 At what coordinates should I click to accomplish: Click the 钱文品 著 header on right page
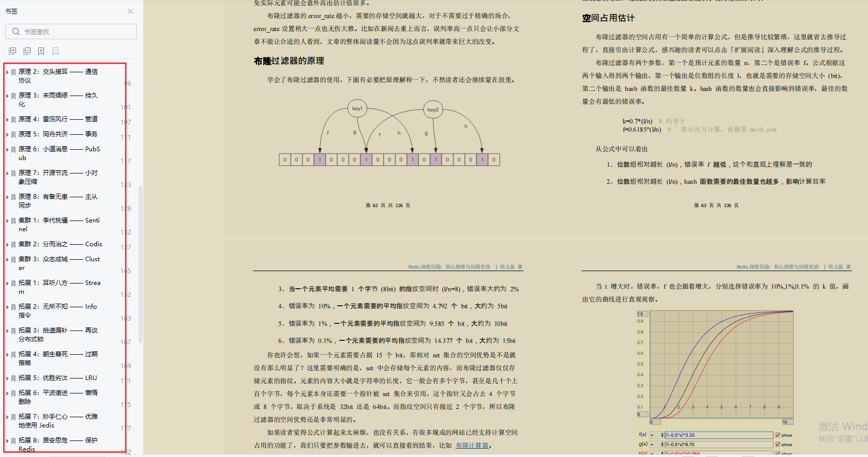(x=840, y=267)
